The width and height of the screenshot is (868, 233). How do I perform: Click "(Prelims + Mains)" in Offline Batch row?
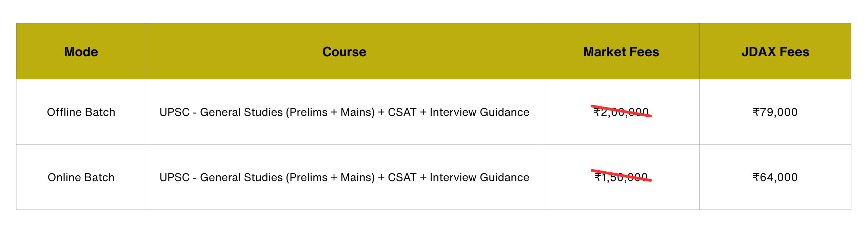330,112
